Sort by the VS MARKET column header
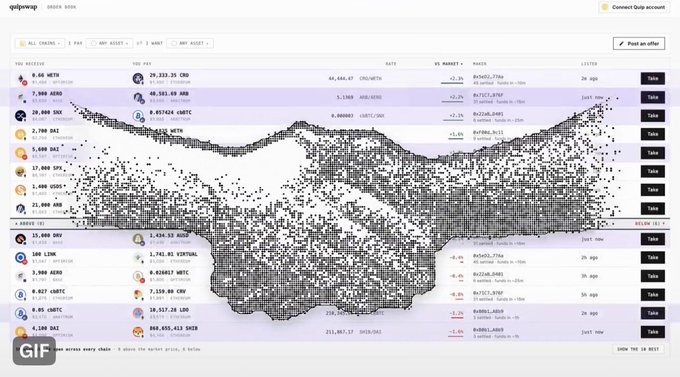The width and height of the screenshot is (680, 377). (448, 64)
